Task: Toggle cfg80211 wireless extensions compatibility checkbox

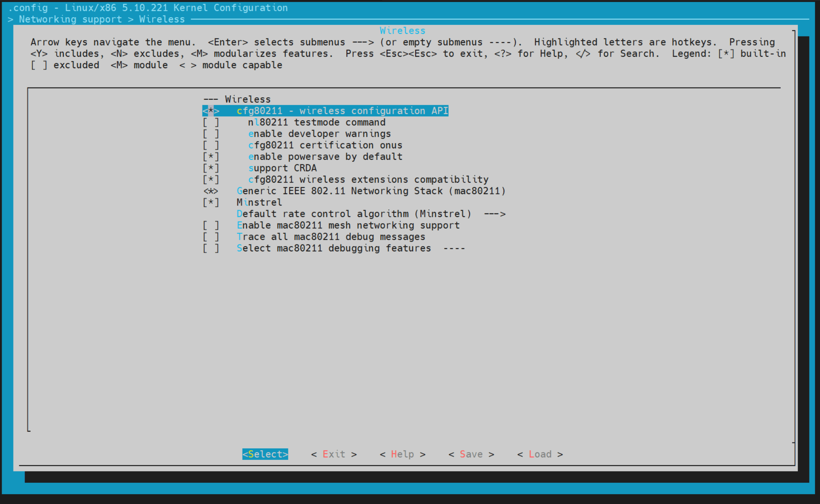Action: coord(211,179)
